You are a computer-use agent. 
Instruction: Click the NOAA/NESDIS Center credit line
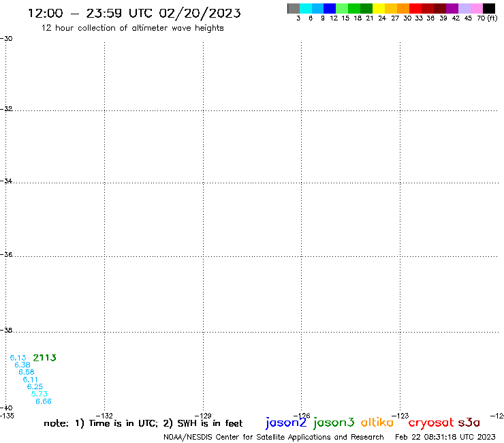274,437
